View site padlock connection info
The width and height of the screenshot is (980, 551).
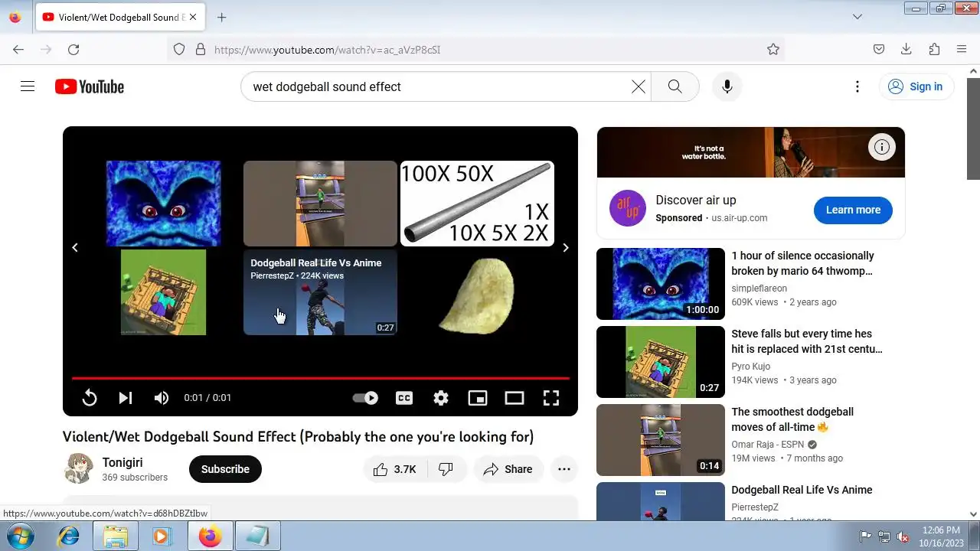201,50
